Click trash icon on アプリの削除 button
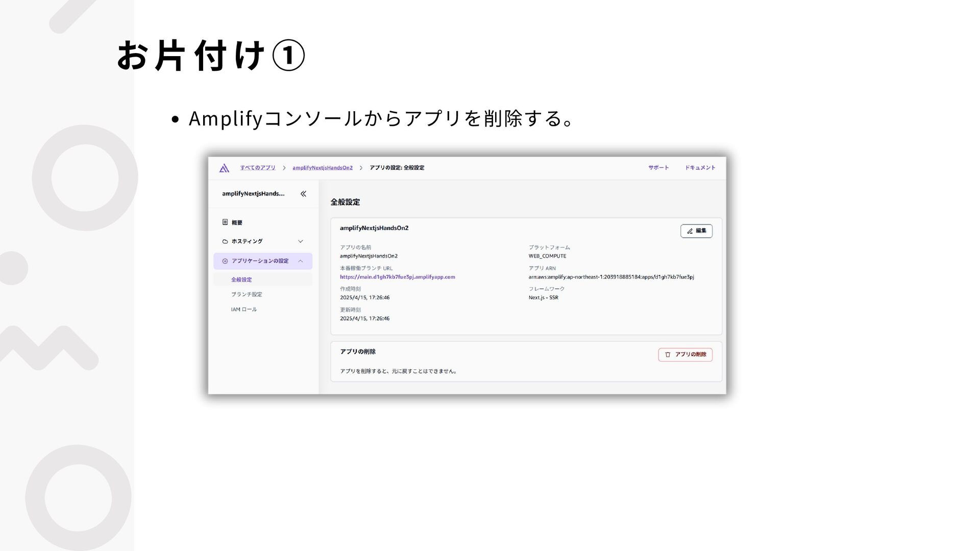This screenshot has height=551, width=980. coord(668,355)
